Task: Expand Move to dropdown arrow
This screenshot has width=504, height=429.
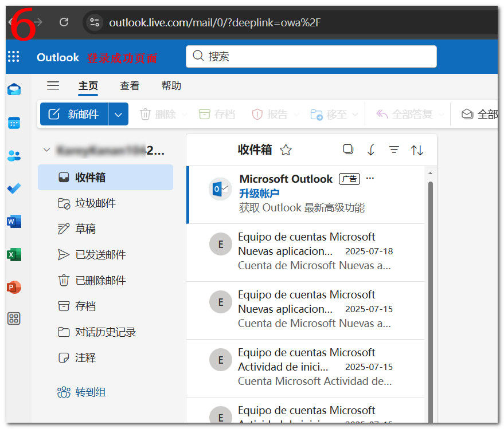Action: coord(355,115)
